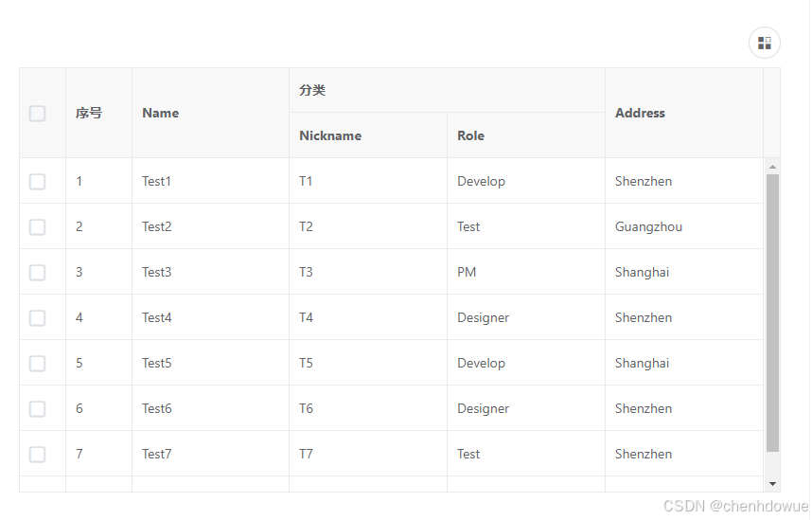Click Shanghai address in row Test3
The height and width of the screenshot is (520, 812).
pos(683,272)
